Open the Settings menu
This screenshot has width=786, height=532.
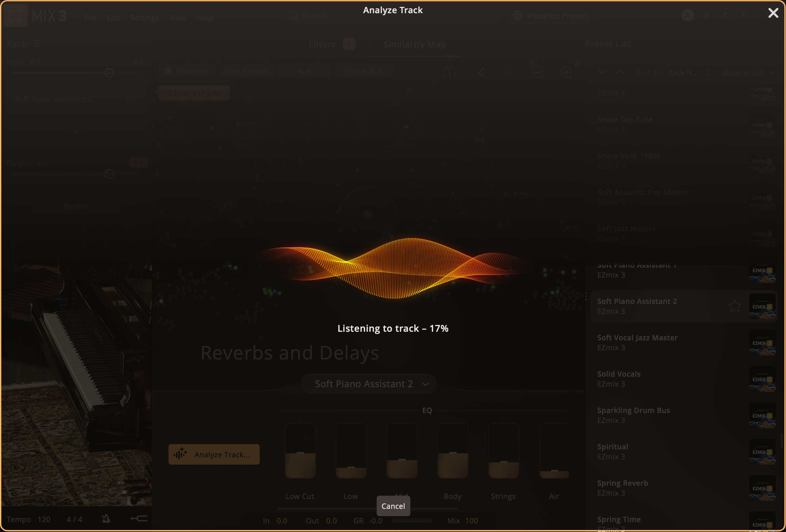[144, 18]
